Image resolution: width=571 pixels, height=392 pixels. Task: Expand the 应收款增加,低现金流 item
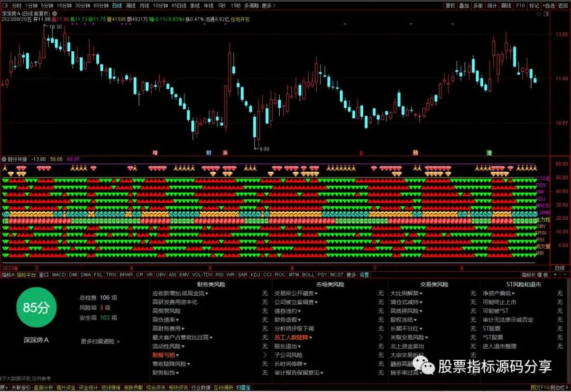tap(180, 293)
